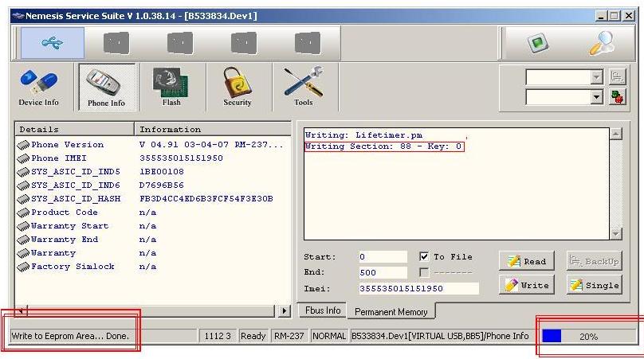Click the Write button
Image resolution: width=644 pixels, height=359 pixels.
[527, 285]
